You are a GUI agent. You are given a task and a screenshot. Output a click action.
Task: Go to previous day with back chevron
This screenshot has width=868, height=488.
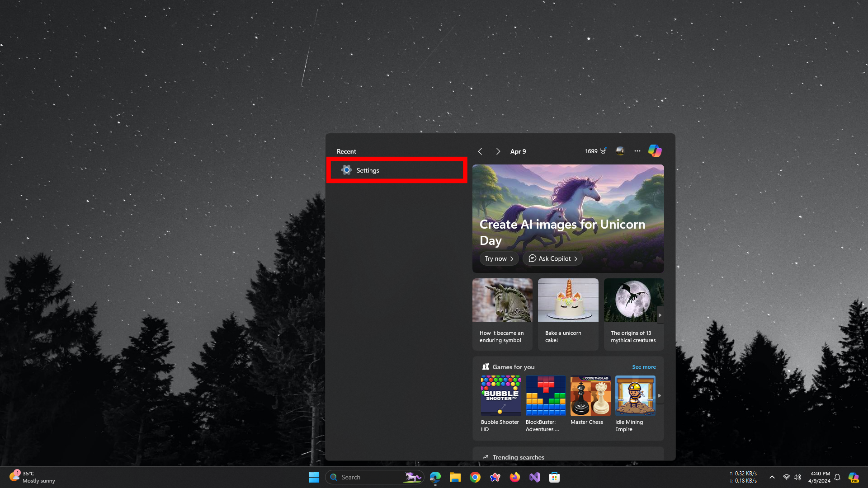point(480,151)
